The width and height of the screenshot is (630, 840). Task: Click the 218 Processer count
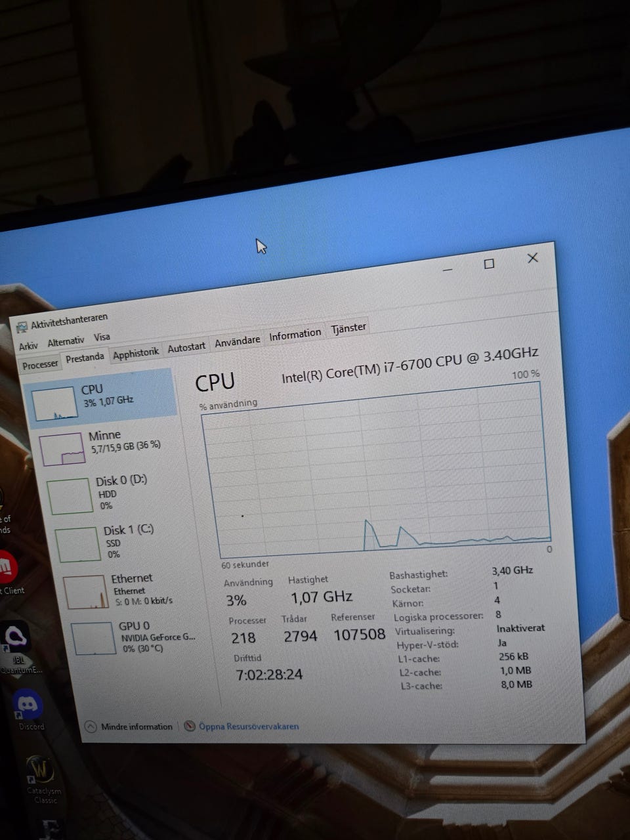pos(243,638)
